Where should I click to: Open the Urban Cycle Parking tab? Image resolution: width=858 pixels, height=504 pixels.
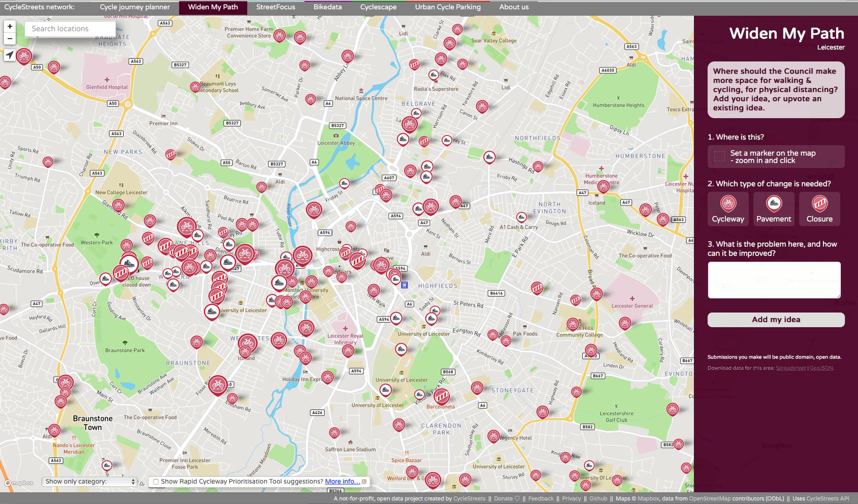[x=448, y=7]
